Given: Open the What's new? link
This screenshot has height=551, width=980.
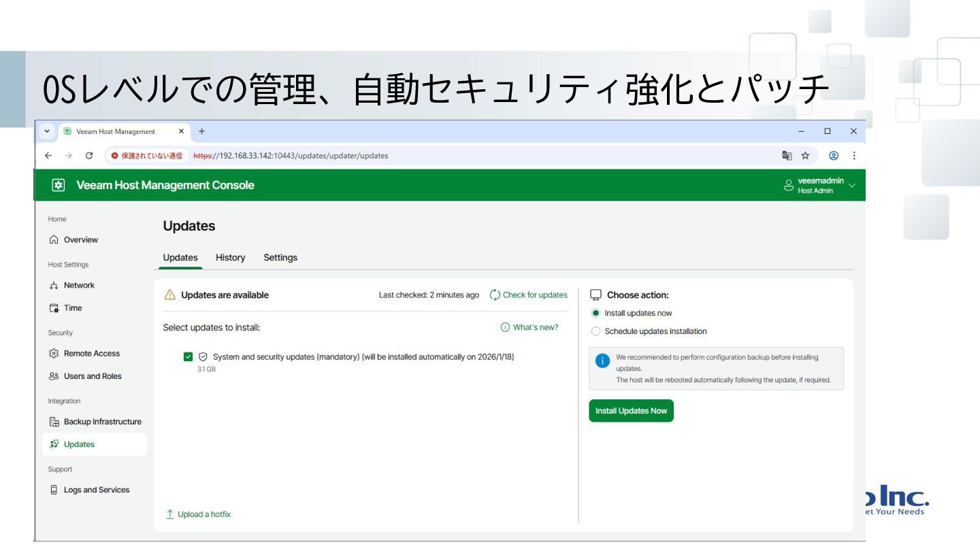Looking at the screenshot, I should coord(536,327).
